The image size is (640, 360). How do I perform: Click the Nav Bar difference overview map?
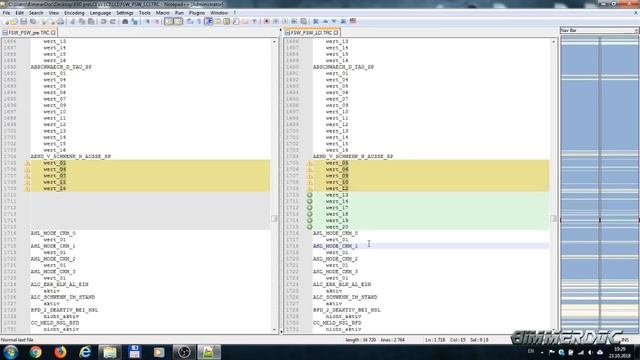[599, 184]
